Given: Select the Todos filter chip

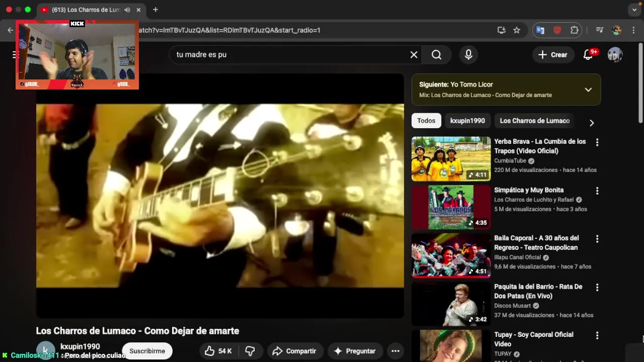Looking at the screenshot, I should point(426,121).
